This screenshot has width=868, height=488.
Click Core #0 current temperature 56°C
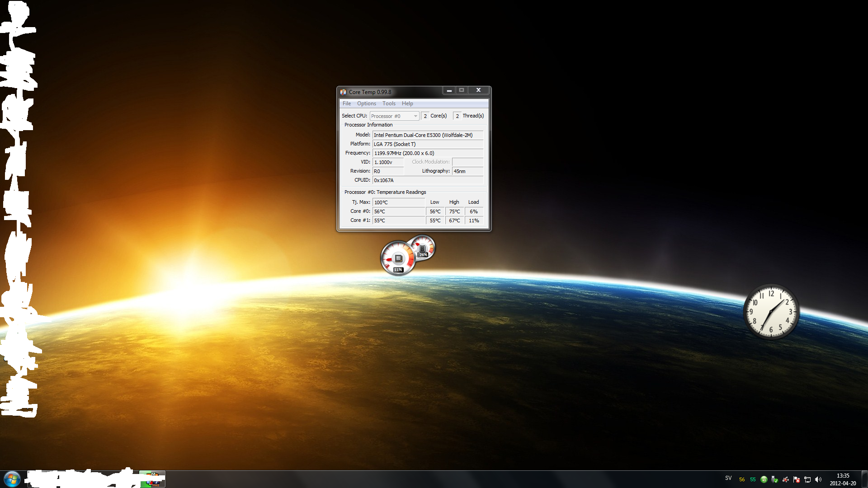(x=398, y=211)
